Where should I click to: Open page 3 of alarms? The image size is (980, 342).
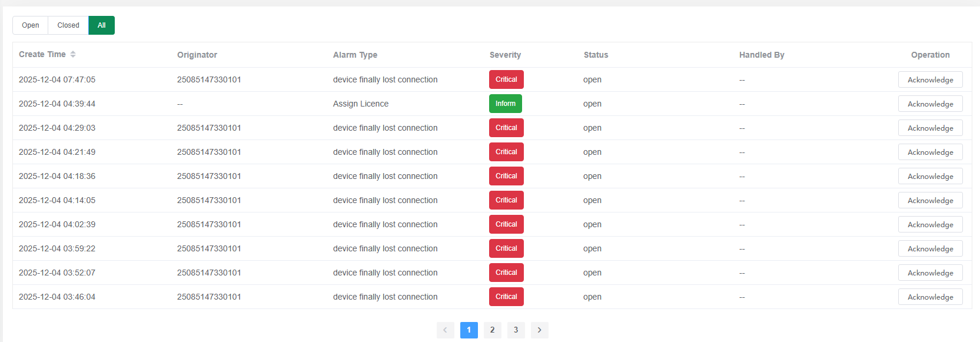coord(516,330)
